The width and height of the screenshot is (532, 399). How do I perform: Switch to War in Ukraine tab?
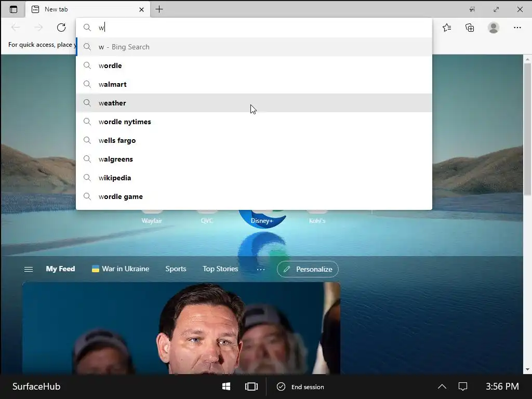[121, 269]
